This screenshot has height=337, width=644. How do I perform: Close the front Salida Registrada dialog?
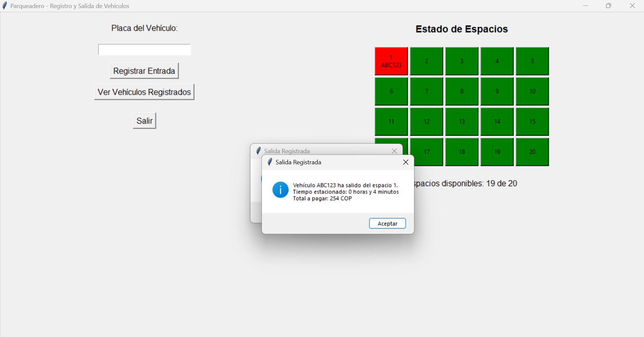tap(406, 162)
